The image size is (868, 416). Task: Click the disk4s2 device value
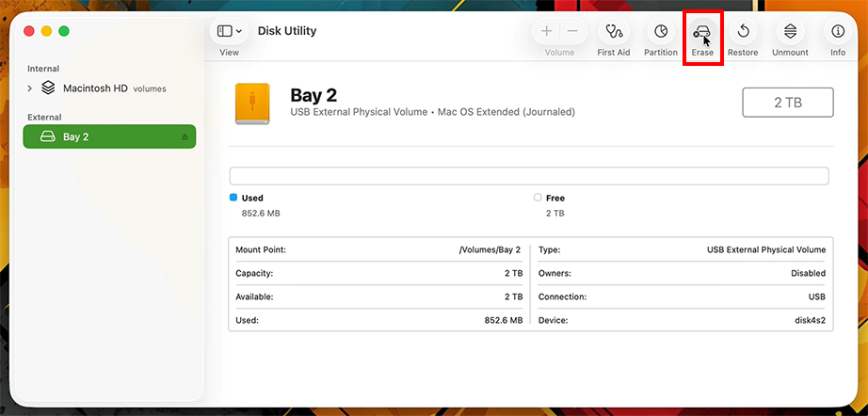click(x=810, y=320)
